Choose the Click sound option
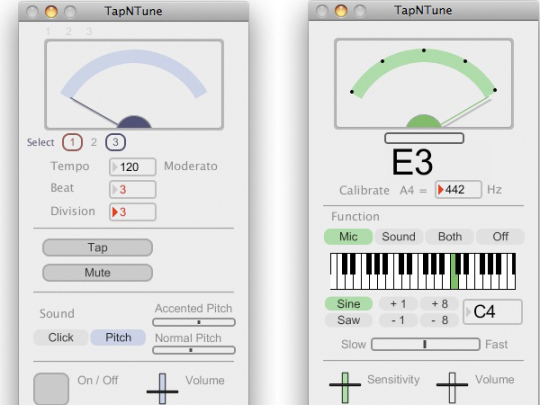The height and width of the screenshot is (405, 540). click(61, 338)
